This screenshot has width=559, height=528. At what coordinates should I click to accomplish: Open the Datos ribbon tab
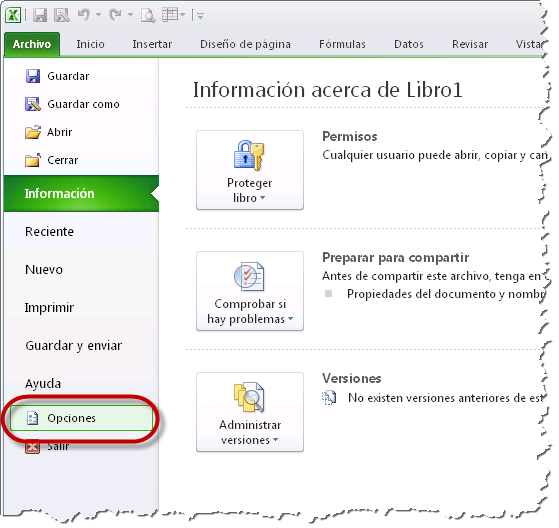(409, 44)
